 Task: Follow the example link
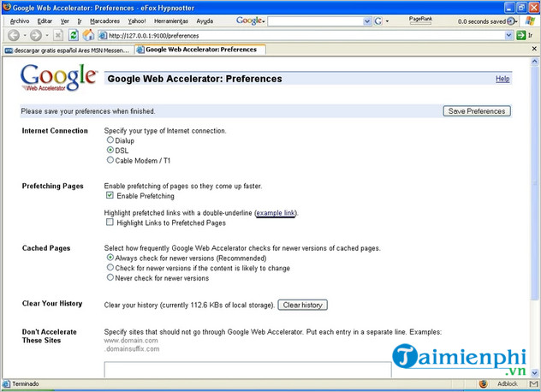click(276, 213)
